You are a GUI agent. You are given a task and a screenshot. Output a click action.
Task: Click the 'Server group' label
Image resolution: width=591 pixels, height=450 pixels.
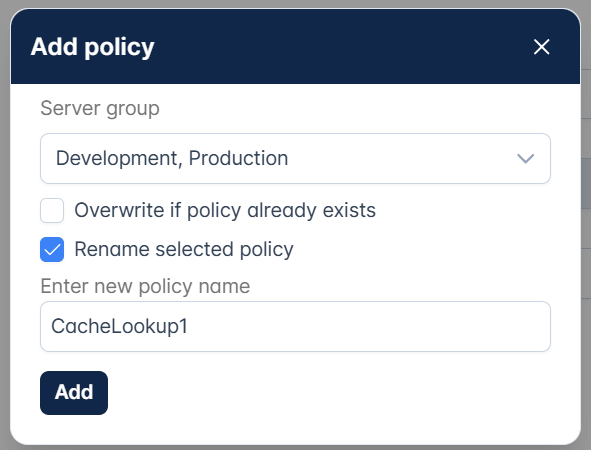[x=100, y=109]
